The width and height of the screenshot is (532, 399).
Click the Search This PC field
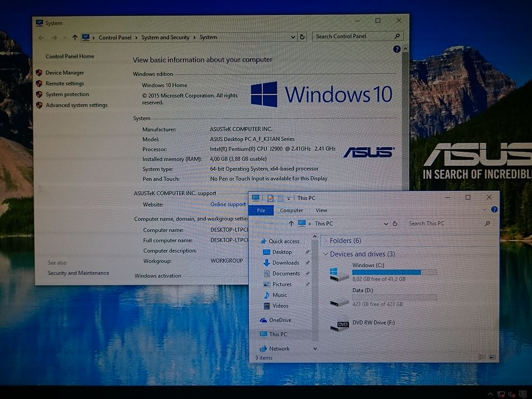click(448, 223)
